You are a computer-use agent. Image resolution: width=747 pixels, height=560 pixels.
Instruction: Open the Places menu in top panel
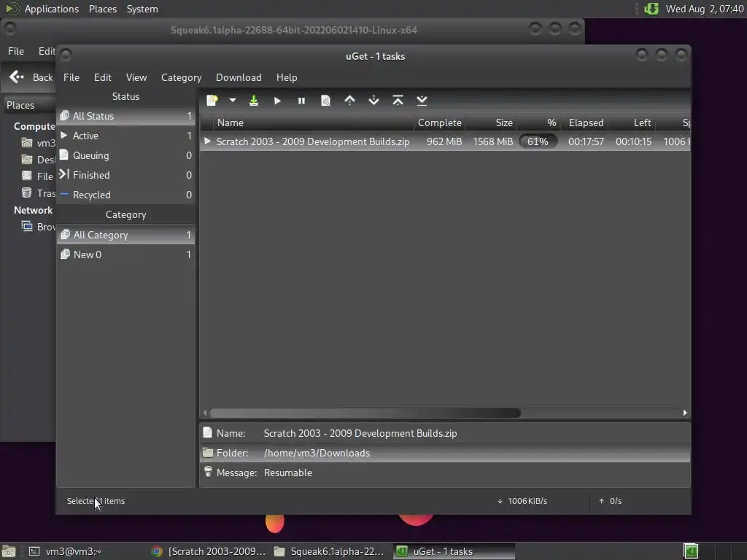(103, 9)
